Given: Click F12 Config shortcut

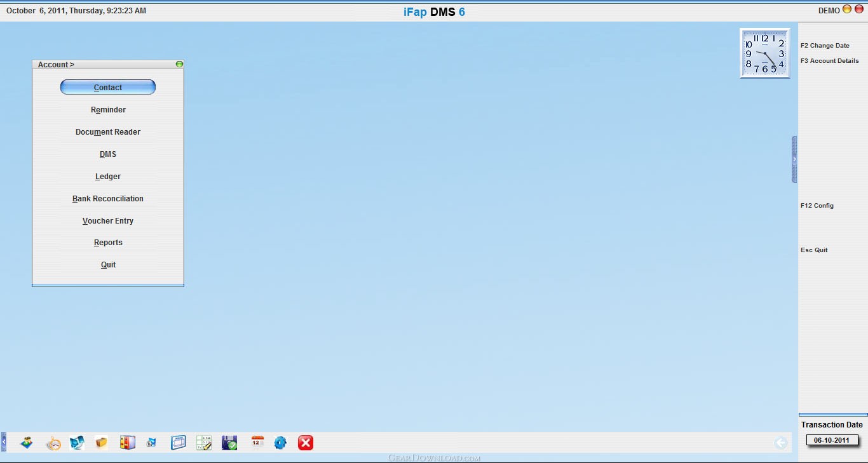Looking at the screenshot, I should pos(817,206).
